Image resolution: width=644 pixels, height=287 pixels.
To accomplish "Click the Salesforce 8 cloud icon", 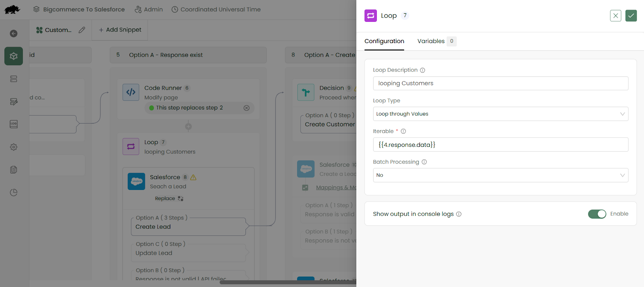I will 136,182.
